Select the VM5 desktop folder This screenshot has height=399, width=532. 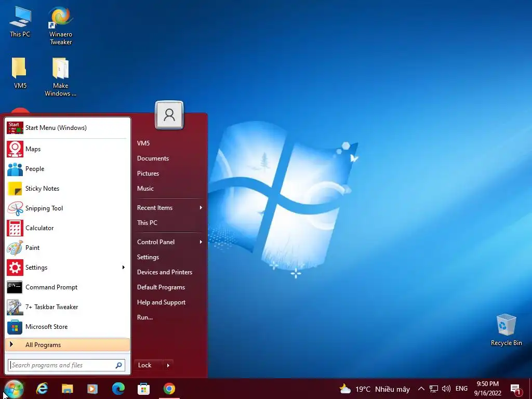(20, 73)
